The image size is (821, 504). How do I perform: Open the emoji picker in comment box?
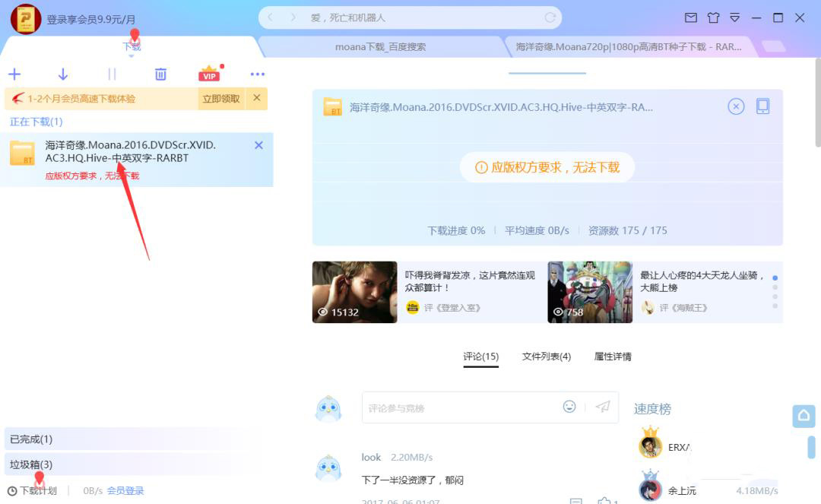coord(569,407)
